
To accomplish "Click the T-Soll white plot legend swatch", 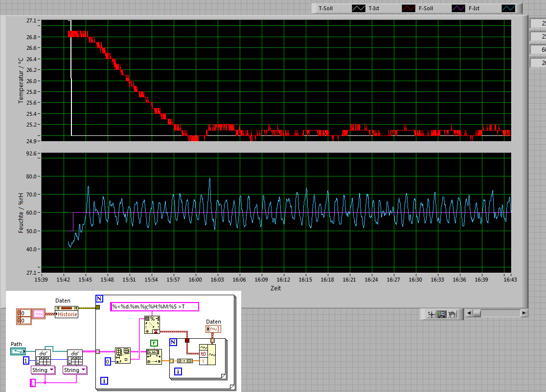I will coord(359,8).
